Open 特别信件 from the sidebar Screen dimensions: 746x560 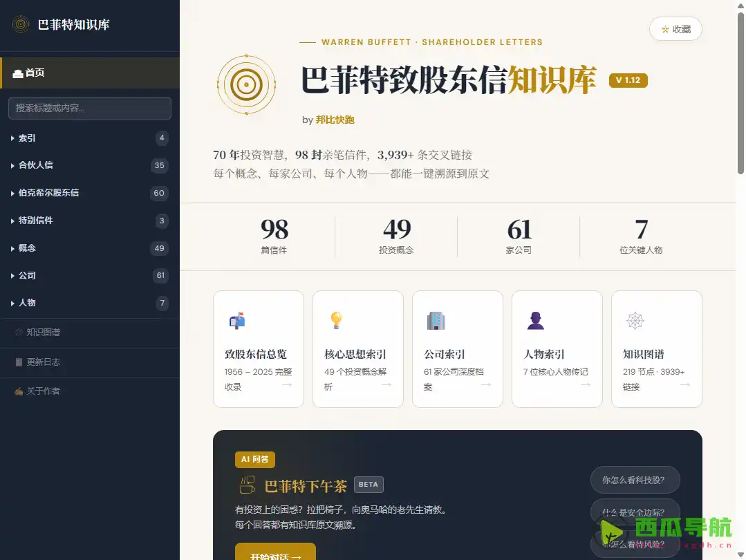point(36,221)
